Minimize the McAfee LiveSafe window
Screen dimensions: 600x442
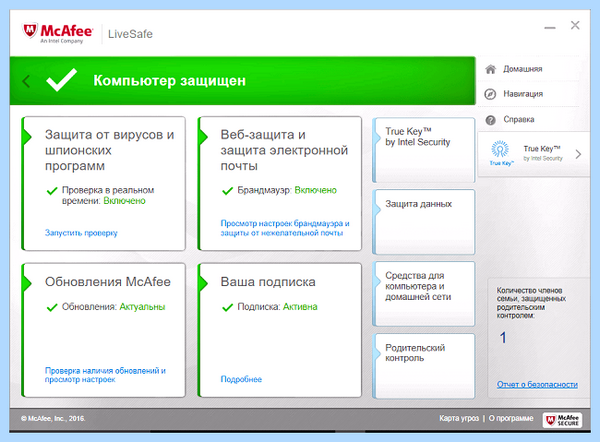[x=550, y=28]
